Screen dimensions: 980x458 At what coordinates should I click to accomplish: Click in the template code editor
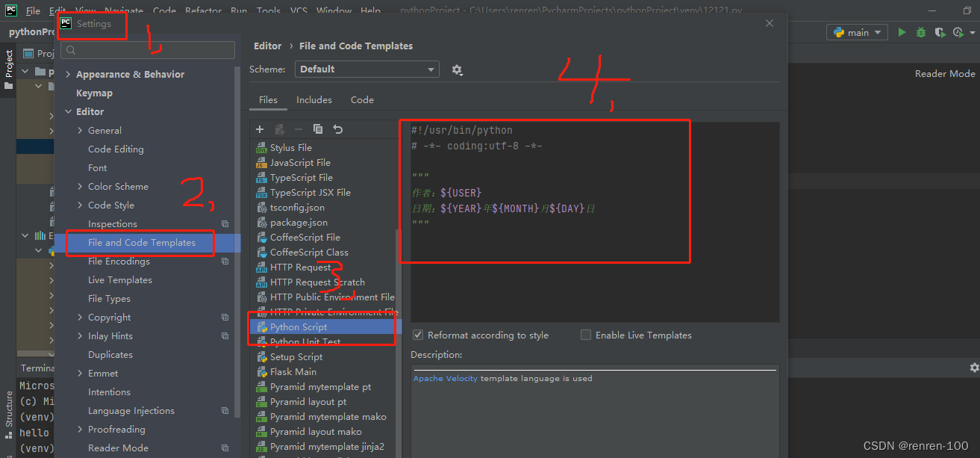tap(595, 223)
